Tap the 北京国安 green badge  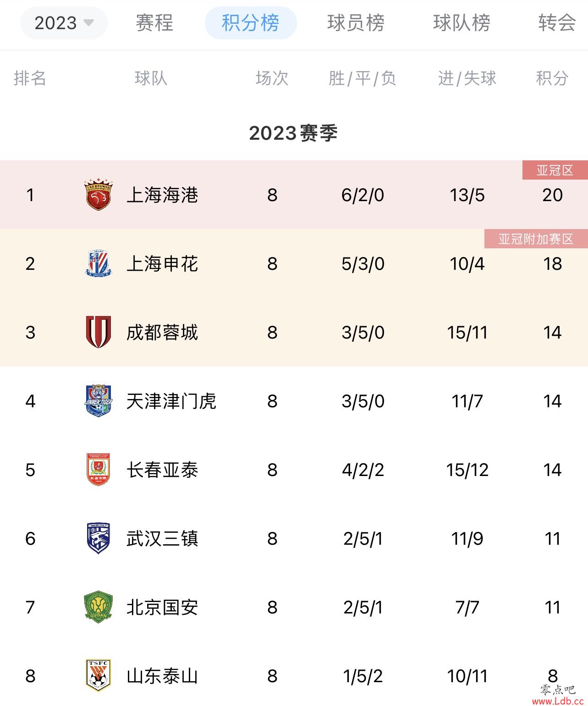pyautogui.click(x=99, y=607)
